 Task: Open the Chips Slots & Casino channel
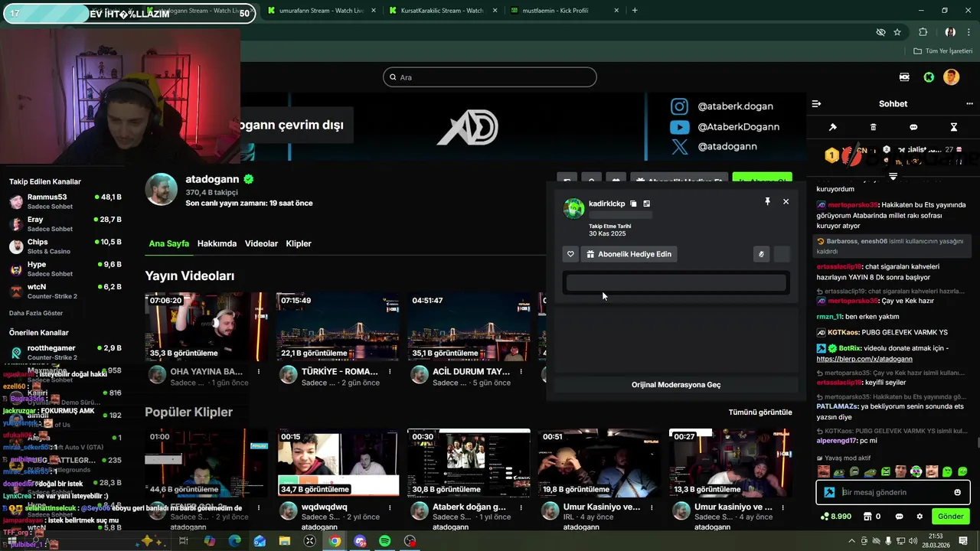pos(65,246)
